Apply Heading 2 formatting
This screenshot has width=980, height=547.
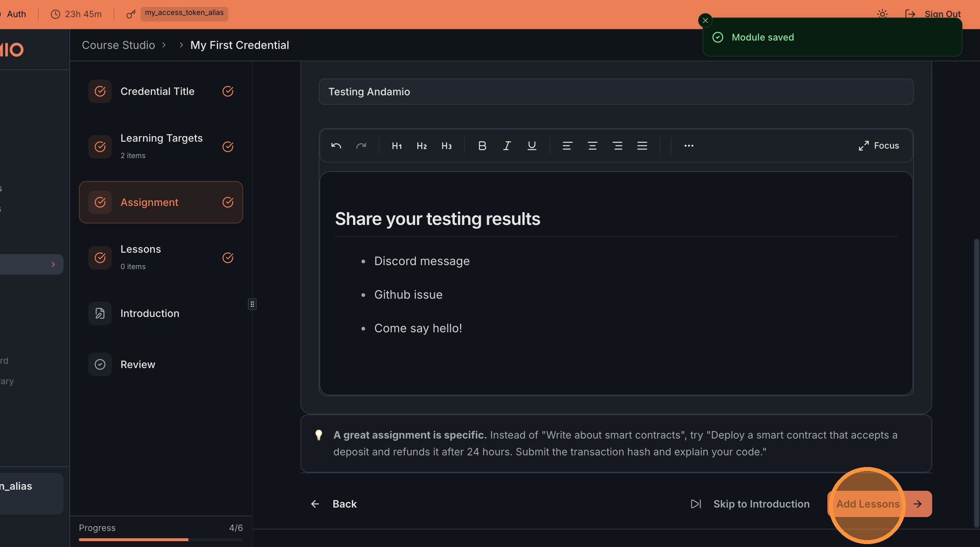coord(421,146)
